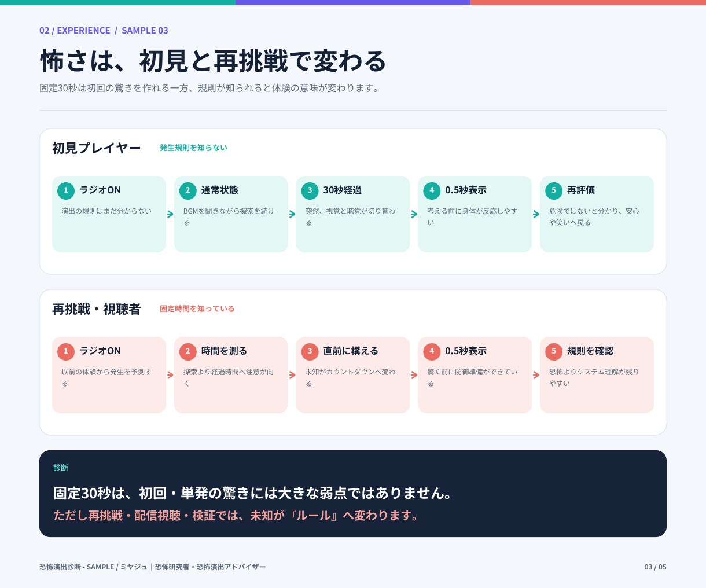706x588 pixels.
Task: Click the text 演出の規則はまだ分からない
Action: tap(106, 211)
